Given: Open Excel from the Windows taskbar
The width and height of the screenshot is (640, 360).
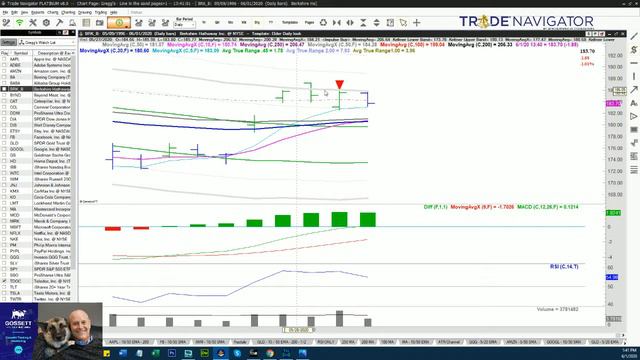Looking at the screenshot, I should (156, 353).
